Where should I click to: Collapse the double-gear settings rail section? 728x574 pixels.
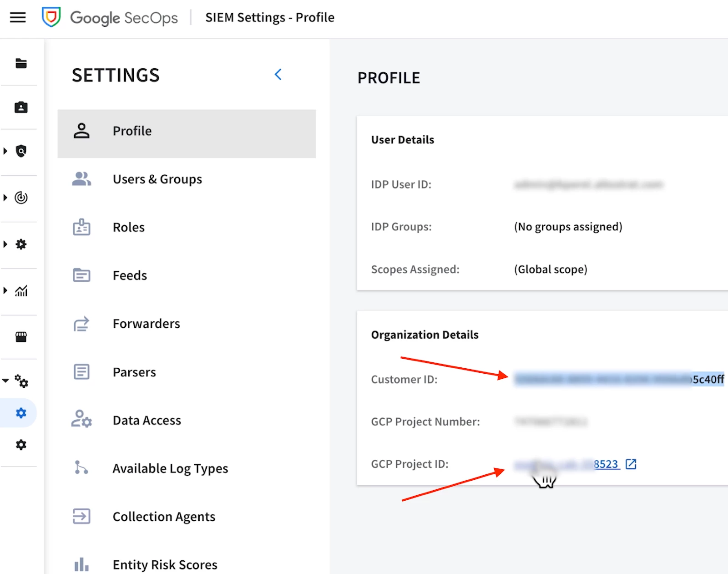tap(5, 381)
